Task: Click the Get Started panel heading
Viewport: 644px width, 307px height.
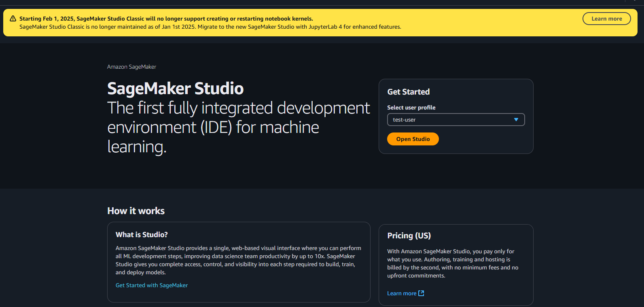Action: pyautogui.click(x=409, y=92)
